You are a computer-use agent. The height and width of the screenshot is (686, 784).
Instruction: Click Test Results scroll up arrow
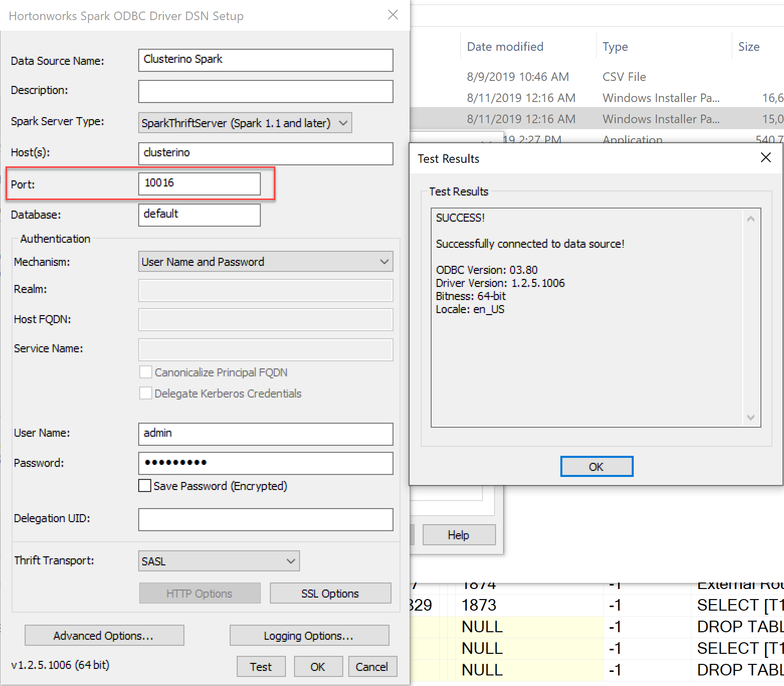coord(750,218)
